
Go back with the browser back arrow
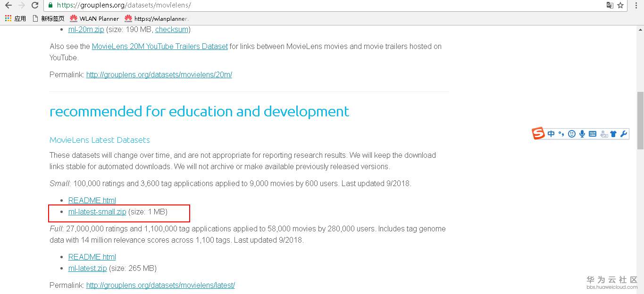(8, 6)
